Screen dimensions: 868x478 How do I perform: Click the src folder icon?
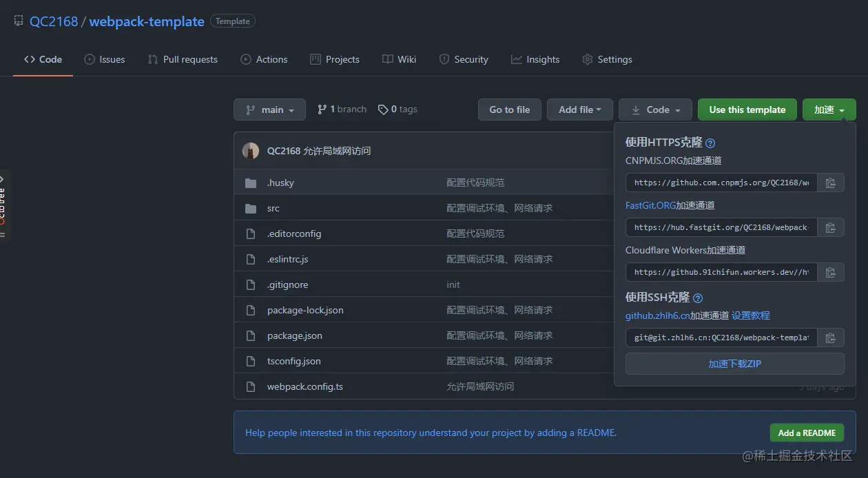(x=251, y=208)
